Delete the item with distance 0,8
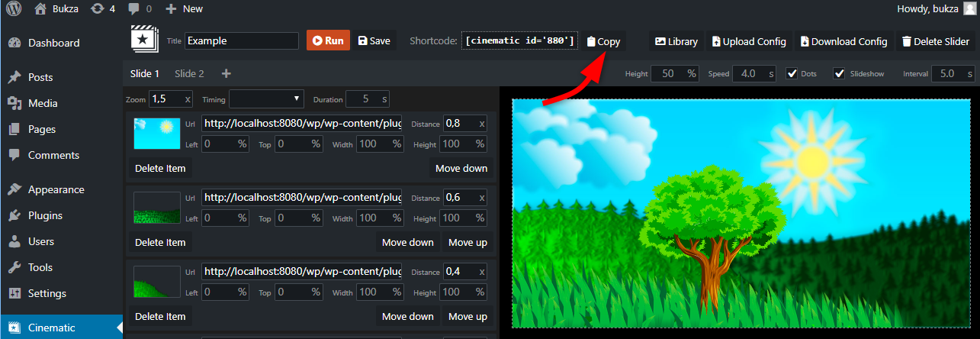 (x=160, y=168)
